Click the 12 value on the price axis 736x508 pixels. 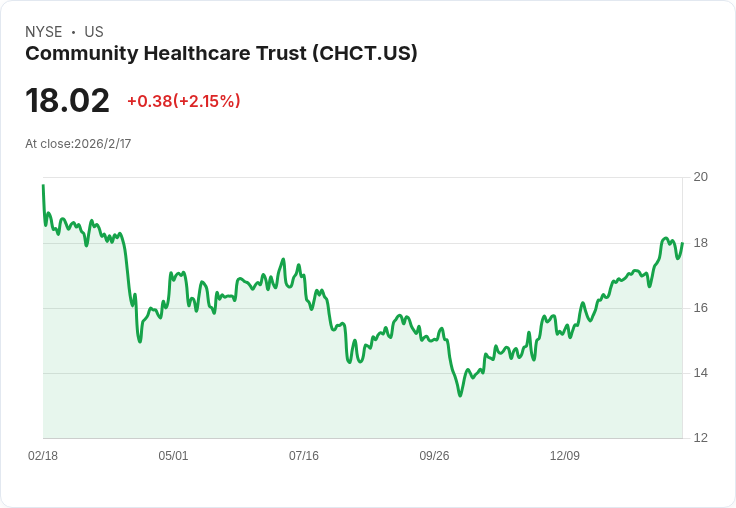pyautogui.click(x=700, y=438)
